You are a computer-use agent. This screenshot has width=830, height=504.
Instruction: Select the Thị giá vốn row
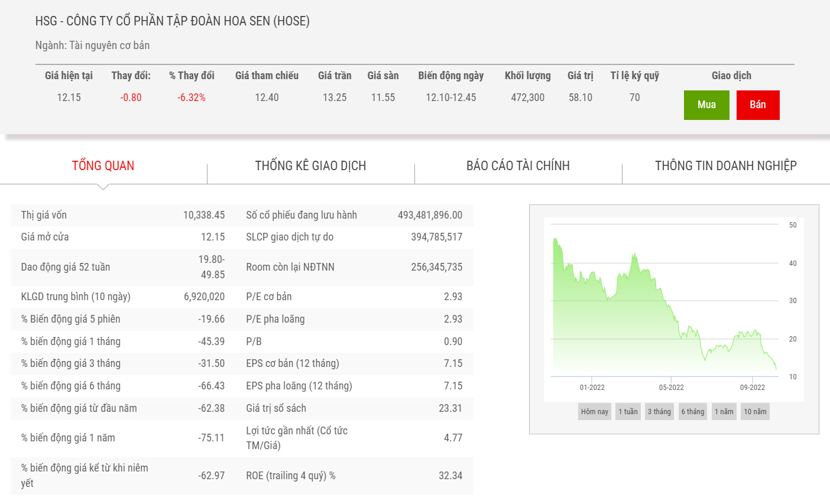tap(123, 215)
